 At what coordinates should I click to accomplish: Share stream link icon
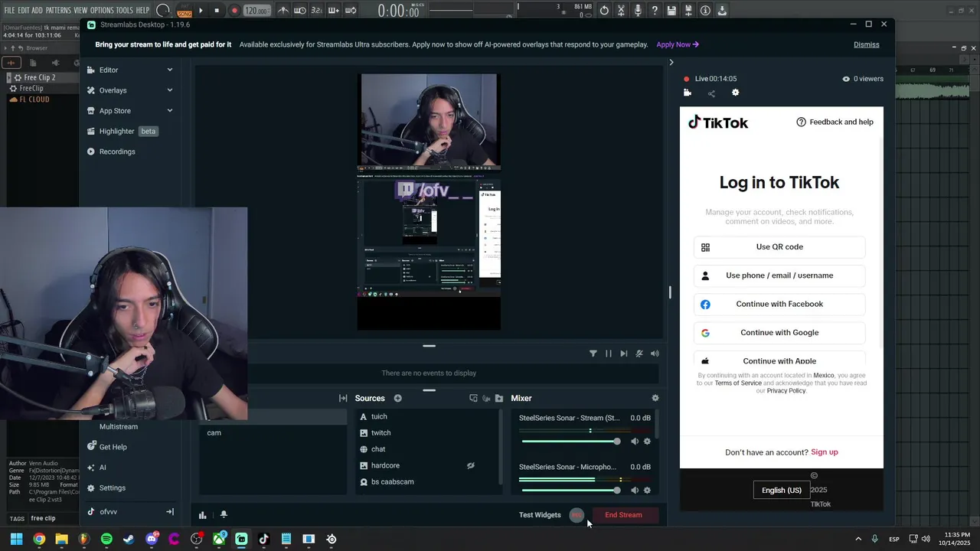coord(711,93)
